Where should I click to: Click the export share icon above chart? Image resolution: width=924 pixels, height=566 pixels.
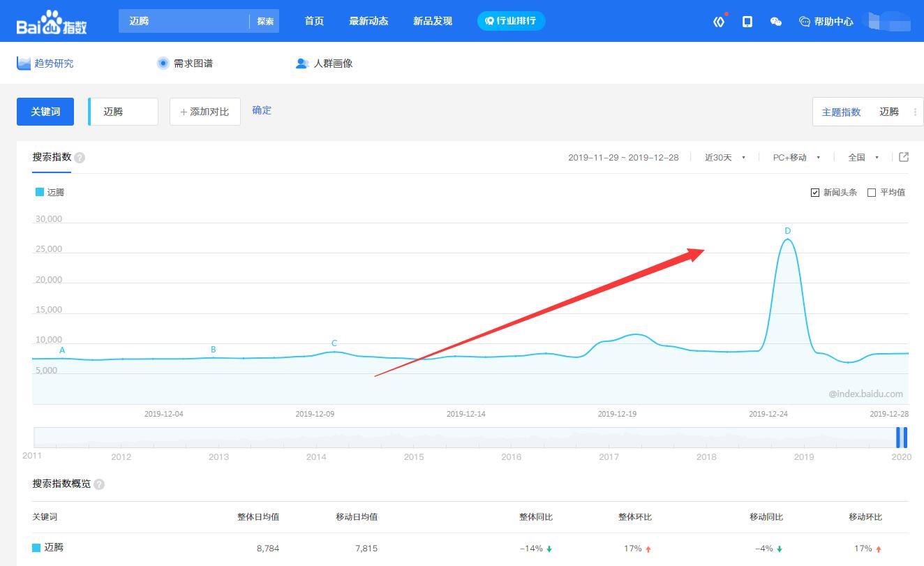pos(904,157)
